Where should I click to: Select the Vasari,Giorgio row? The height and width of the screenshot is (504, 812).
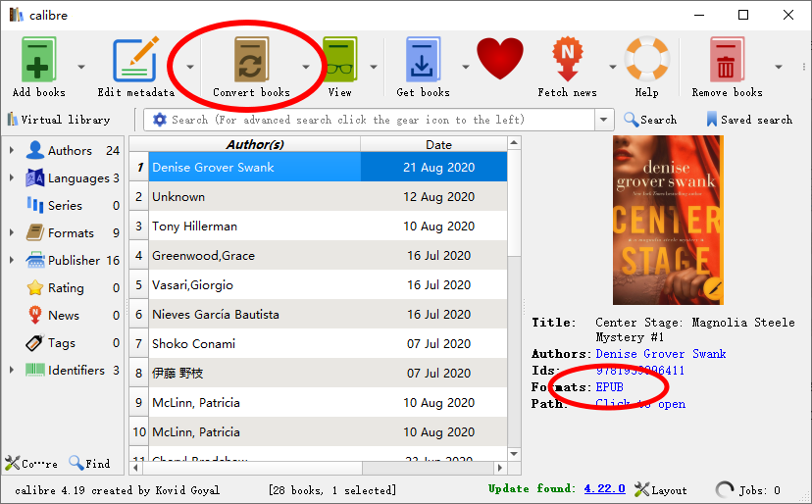[328, 285]
